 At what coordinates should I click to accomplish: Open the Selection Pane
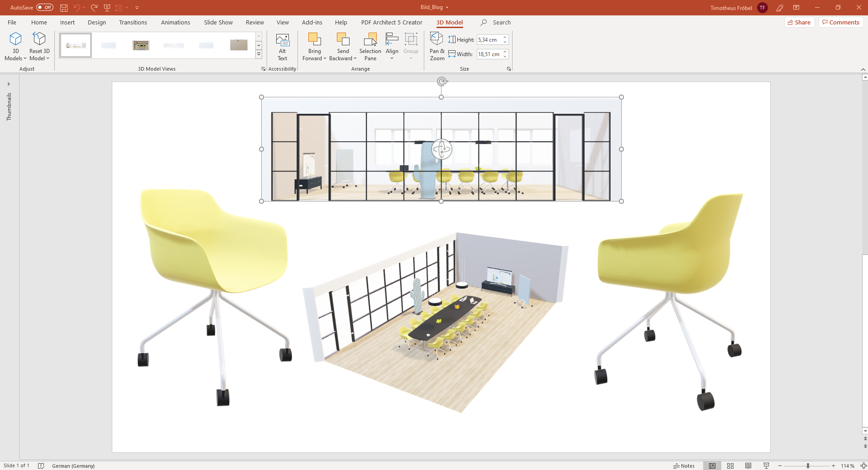coord(370,47)
